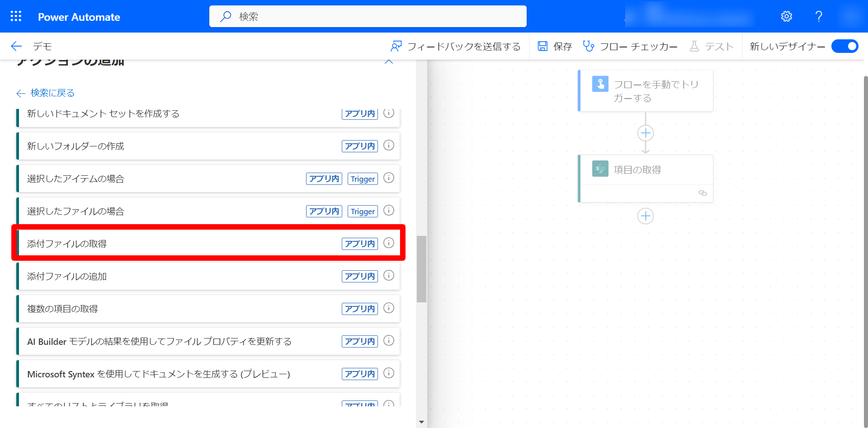868x428 pixels.
Task: Open the Power Automate settings gear
Action: click(x=787, y=16)
